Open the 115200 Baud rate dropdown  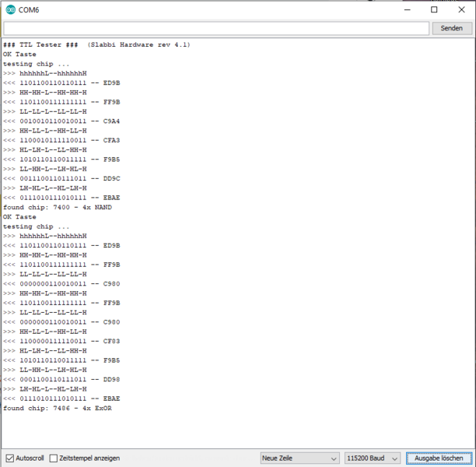[x=373, y=458]
